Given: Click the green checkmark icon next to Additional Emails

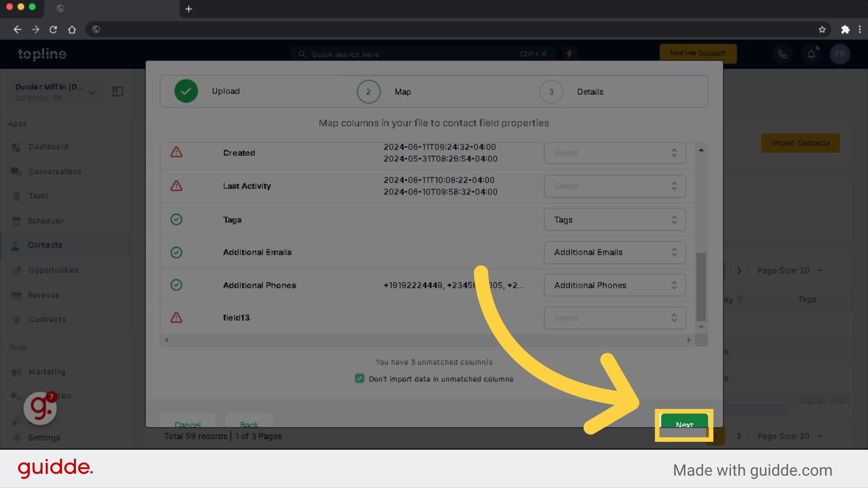Looking at the screenshot, I should click(177, 251).
